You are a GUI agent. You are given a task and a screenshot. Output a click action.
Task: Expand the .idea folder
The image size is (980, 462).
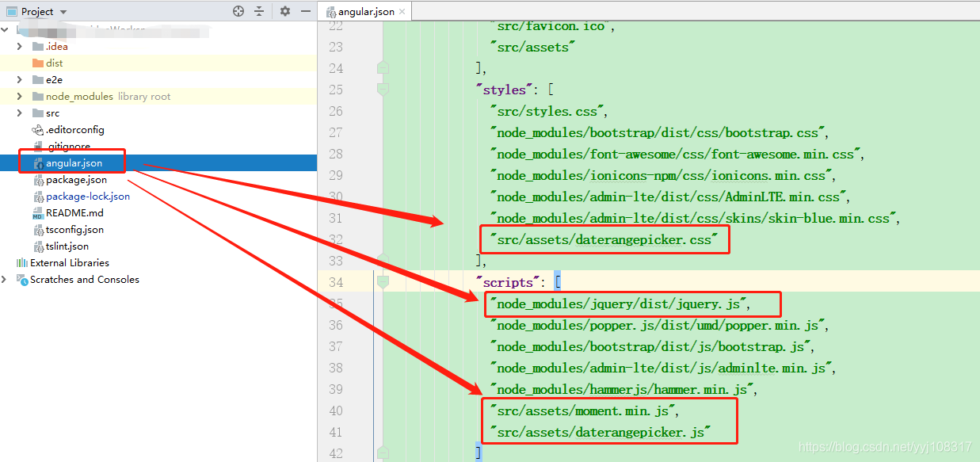[x=20, y=46]
